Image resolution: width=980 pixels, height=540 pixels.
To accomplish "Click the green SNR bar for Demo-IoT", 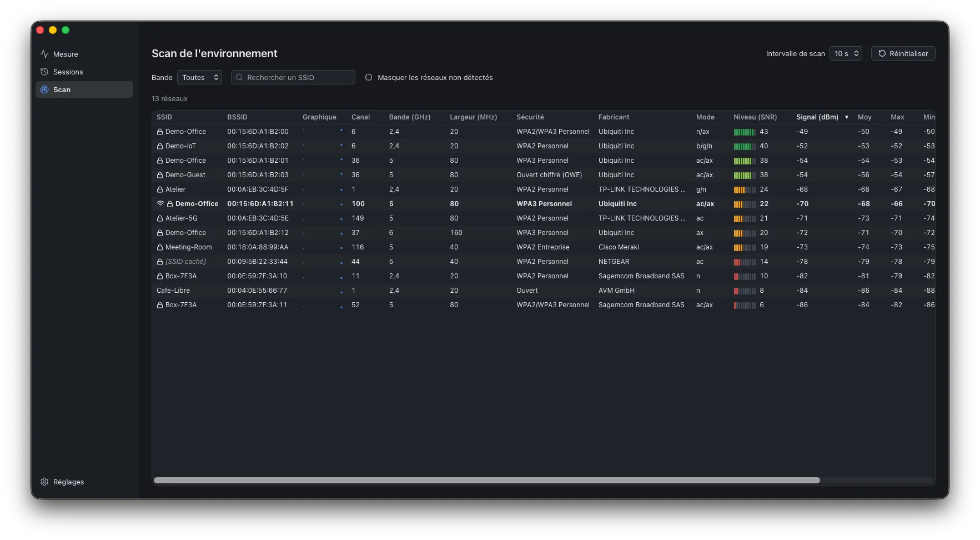I will [745, 146].
